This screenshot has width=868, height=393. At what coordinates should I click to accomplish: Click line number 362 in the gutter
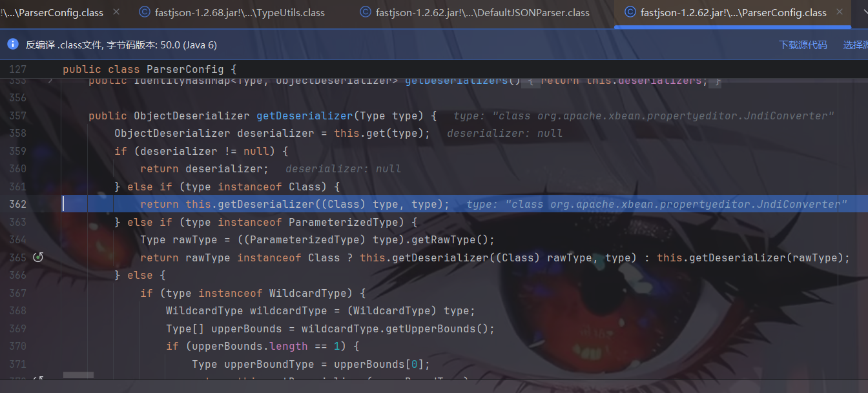pyautogui.click(x=17, y=204)
